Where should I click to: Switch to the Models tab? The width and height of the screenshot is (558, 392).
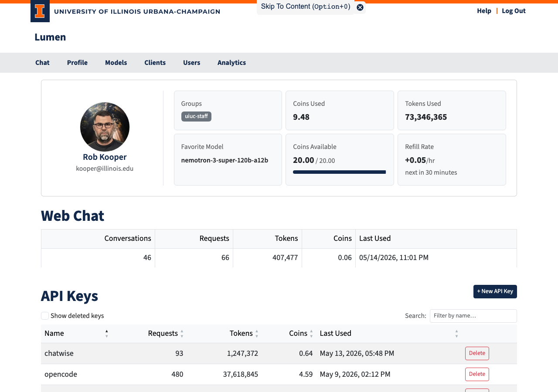point(116,63)
